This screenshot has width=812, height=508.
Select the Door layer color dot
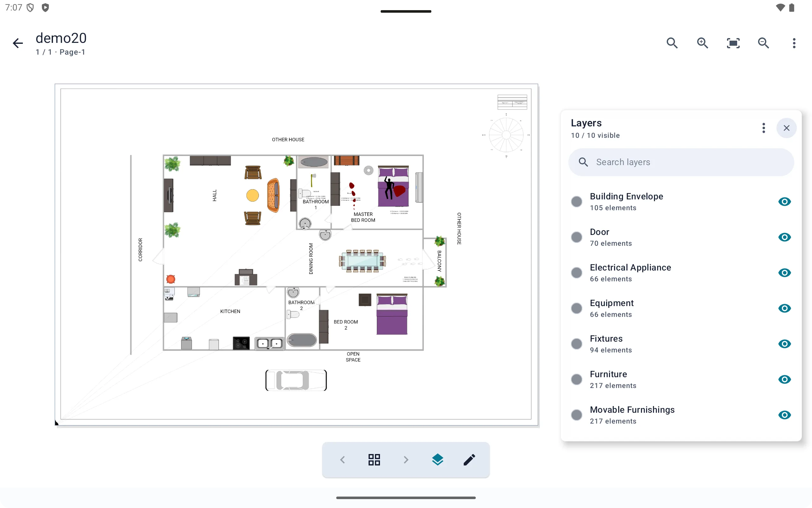tap(576, 237)
